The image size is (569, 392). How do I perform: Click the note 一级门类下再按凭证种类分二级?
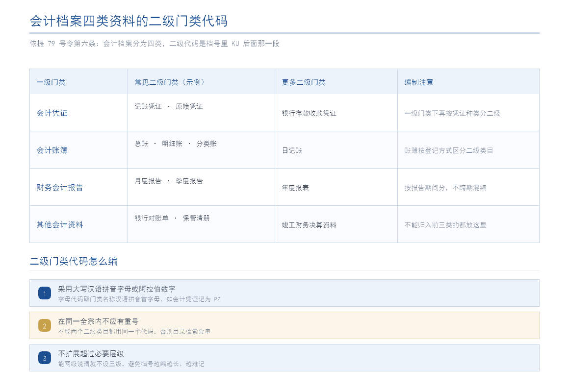pos(452,114)
